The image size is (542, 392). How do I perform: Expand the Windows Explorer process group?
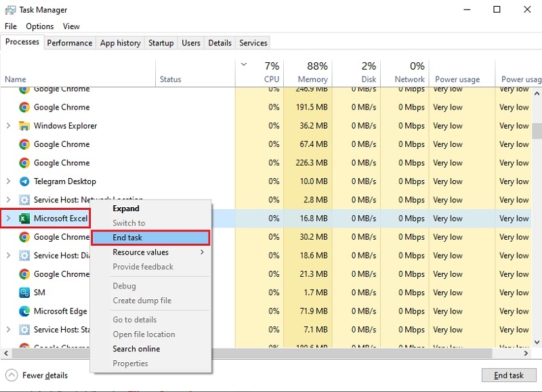pos(8,126)
